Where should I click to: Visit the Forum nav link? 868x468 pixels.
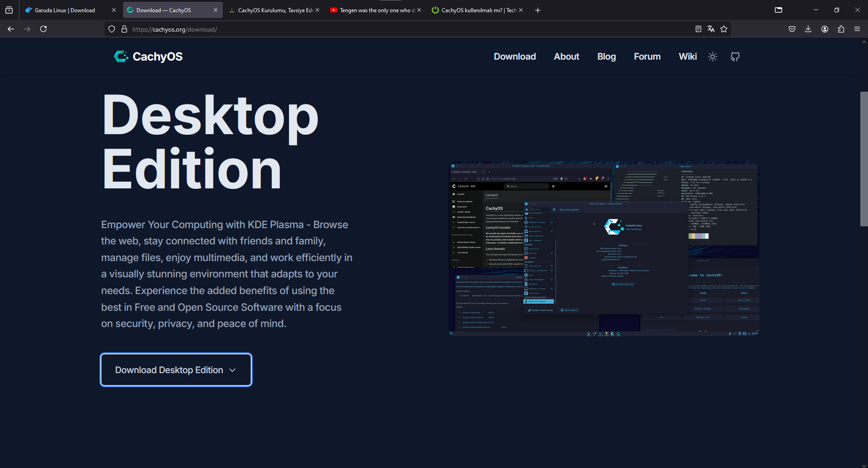[x=647, y=56]
